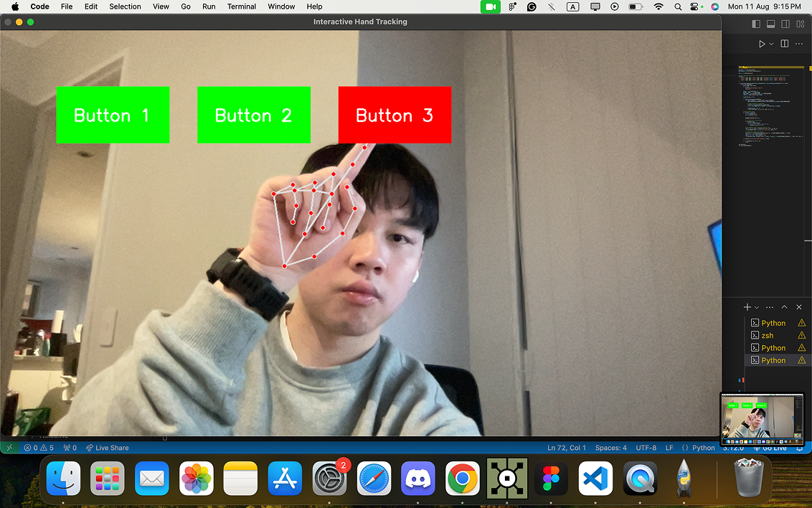The width and height of the screenshot is (812, 508).
Task: Open Discord from the Dock
Action: tap(418, 479)
